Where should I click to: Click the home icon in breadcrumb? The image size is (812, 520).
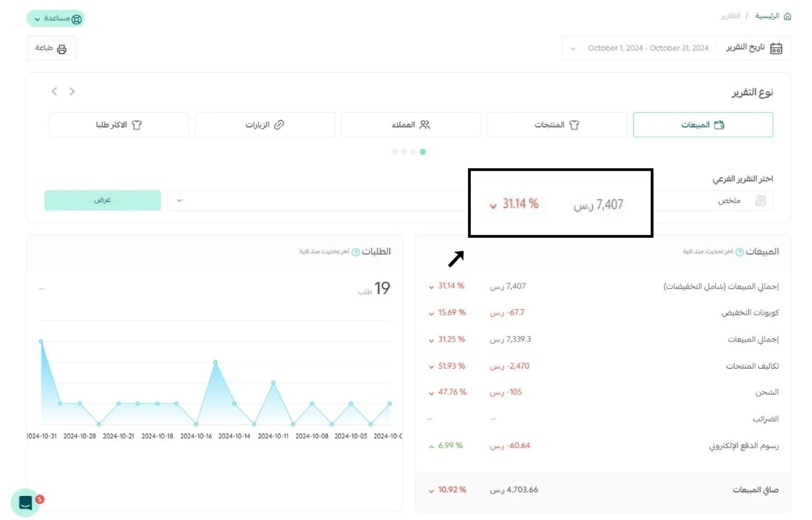coord(787,16)
